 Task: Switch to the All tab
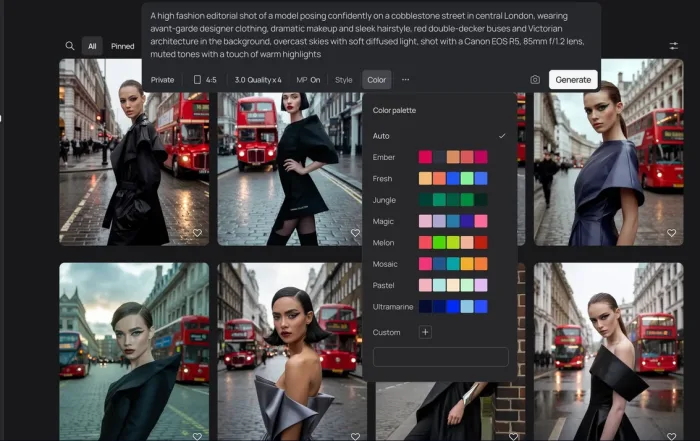(92, 46)
